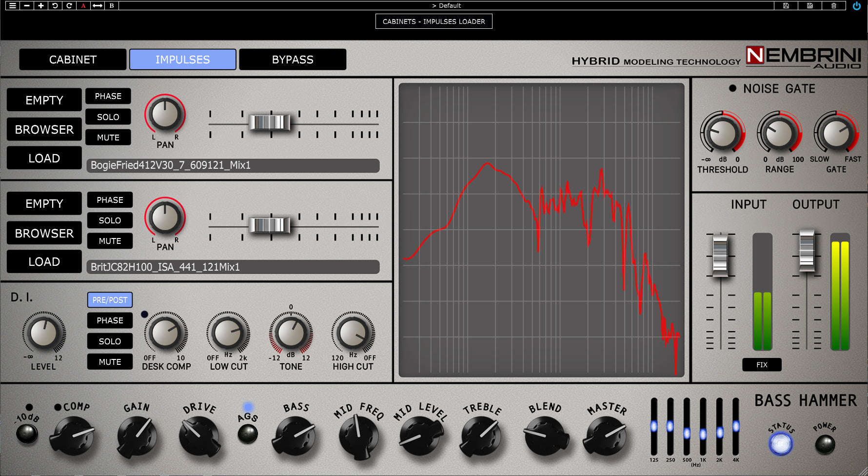Toggle PHASE for the BogieFried impulse slot
Image resolution: width=868 pixels, height=476 pixels.
(x=108, y=96)
